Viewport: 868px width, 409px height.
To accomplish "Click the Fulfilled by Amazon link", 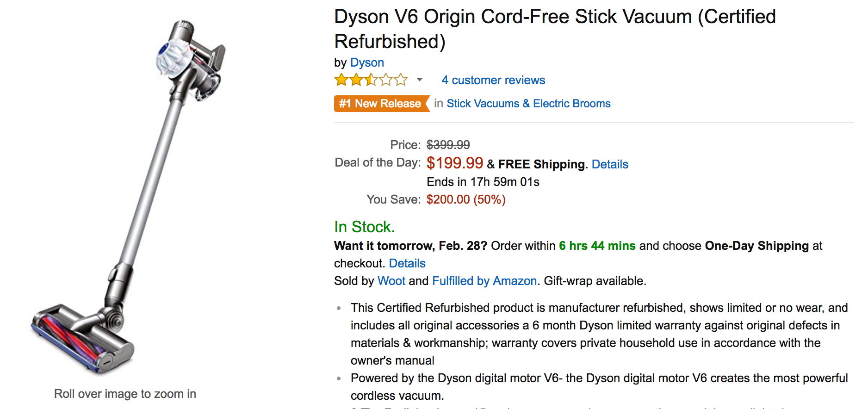I will (x=484, y=281).
